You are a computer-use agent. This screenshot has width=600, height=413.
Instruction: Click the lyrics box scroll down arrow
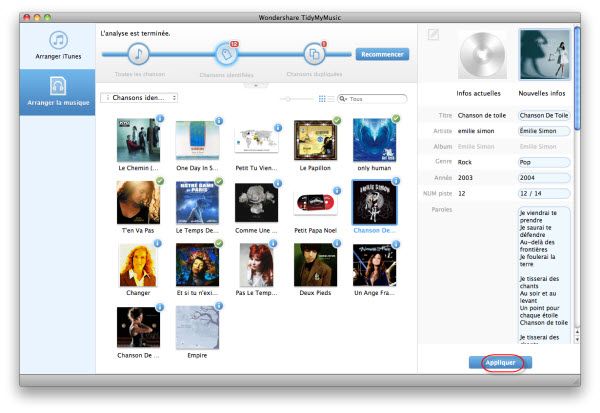click(577, 340)
